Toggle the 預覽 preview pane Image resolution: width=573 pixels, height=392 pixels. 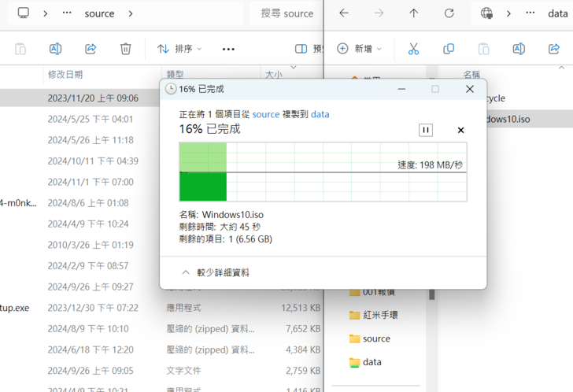[x=309, y=49]
